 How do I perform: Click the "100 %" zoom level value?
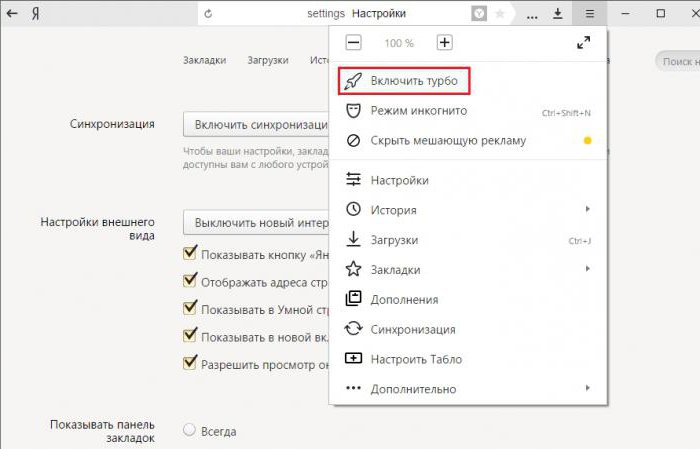[x=399, y=43]
